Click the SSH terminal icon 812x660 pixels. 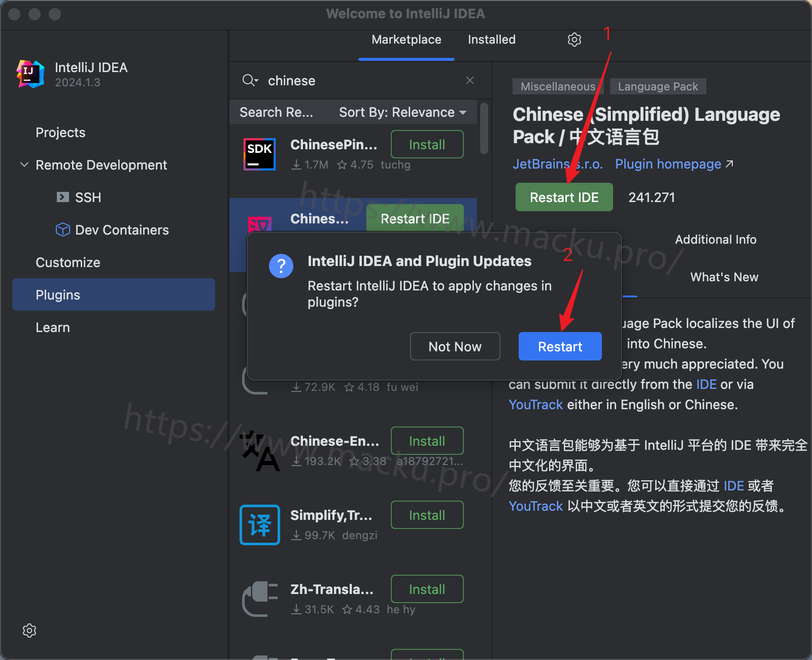(63, 197)
